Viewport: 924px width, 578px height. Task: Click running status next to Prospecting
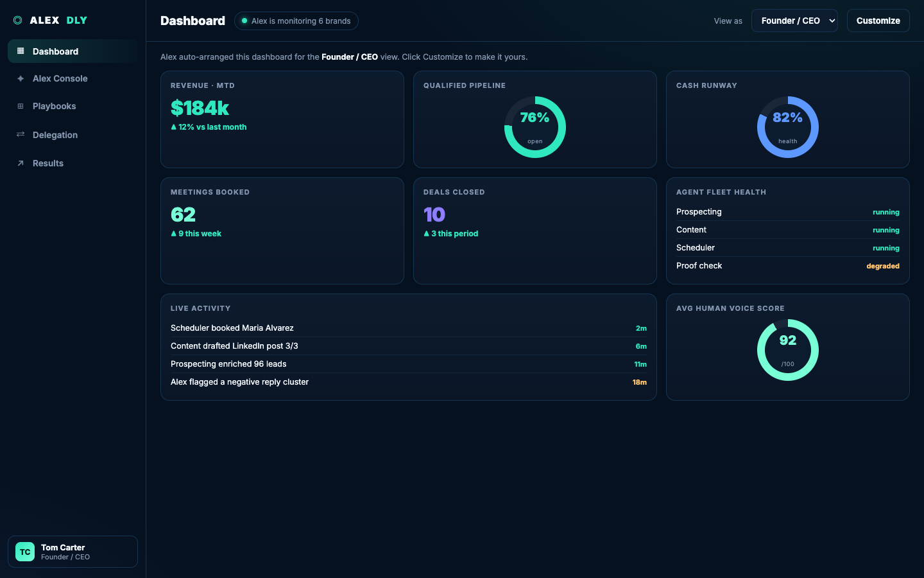(x=886, y=212)
